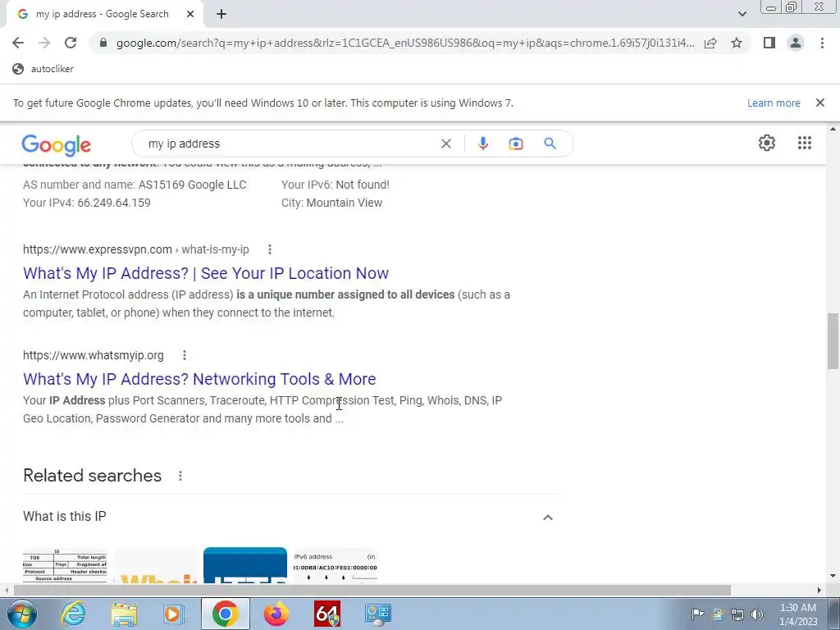Viewport: 840px width, 630px height.
Task: Search by image with camera icon
Action: [516, 144]
